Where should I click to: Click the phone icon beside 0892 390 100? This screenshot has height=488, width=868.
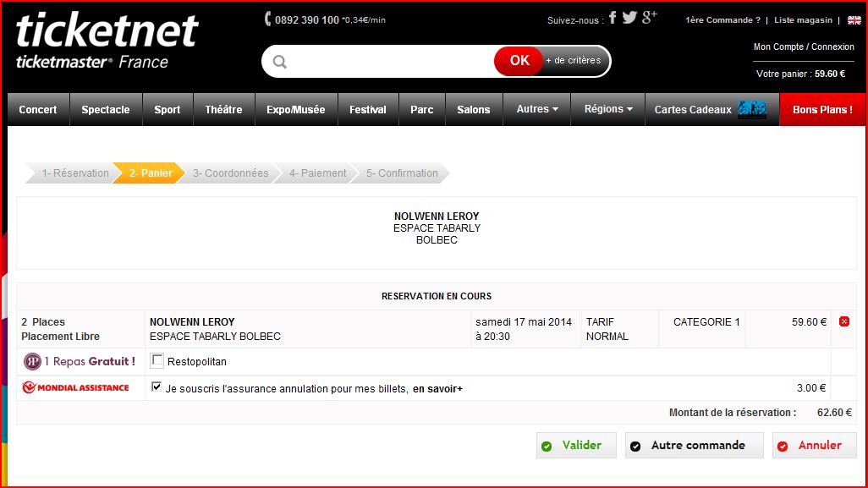(268, 19)
